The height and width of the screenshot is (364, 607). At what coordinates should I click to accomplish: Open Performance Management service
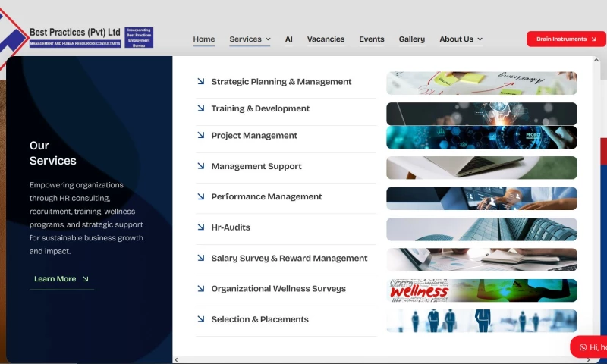click(x=266, y=197)
